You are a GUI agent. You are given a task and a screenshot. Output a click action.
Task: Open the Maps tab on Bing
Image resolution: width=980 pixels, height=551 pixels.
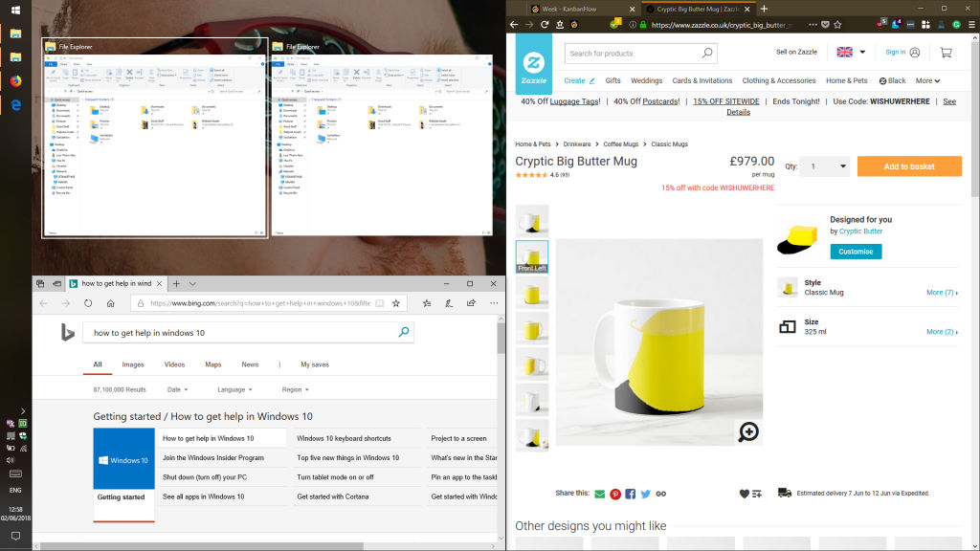tap(213, 364)
